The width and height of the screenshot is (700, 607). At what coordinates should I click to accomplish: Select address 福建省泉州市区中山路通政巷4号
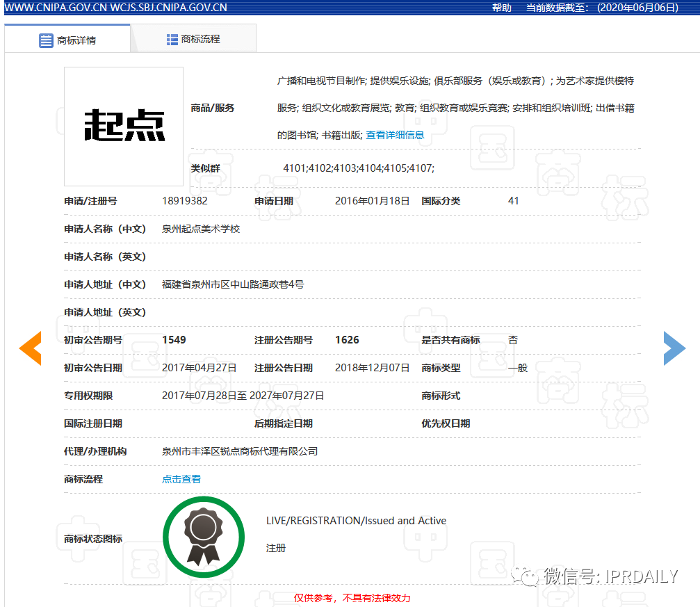pyautogui.click(x=233, y=284)
